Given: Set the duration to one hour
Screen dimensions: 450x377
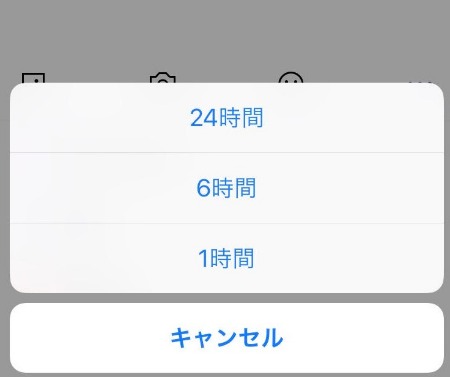Looking at the screenshot, I should [227, 258].
